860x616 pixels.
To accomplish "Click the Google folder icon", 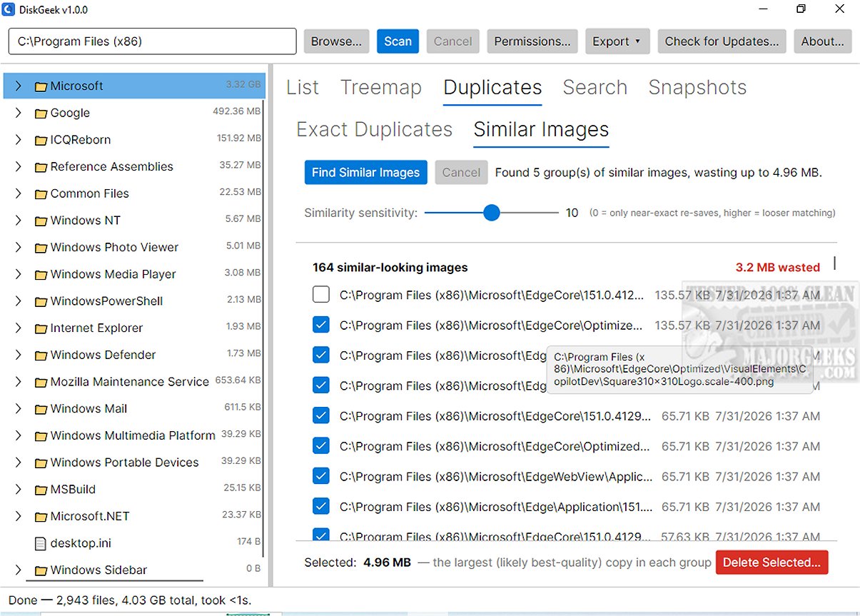I will click(41, 113).
